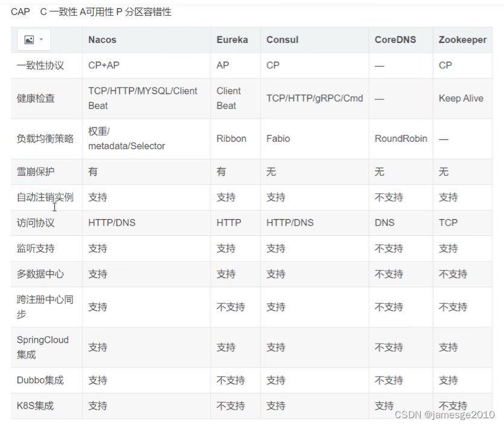
Task: Select the Zookeeper column header
Action: pos(462,40)
